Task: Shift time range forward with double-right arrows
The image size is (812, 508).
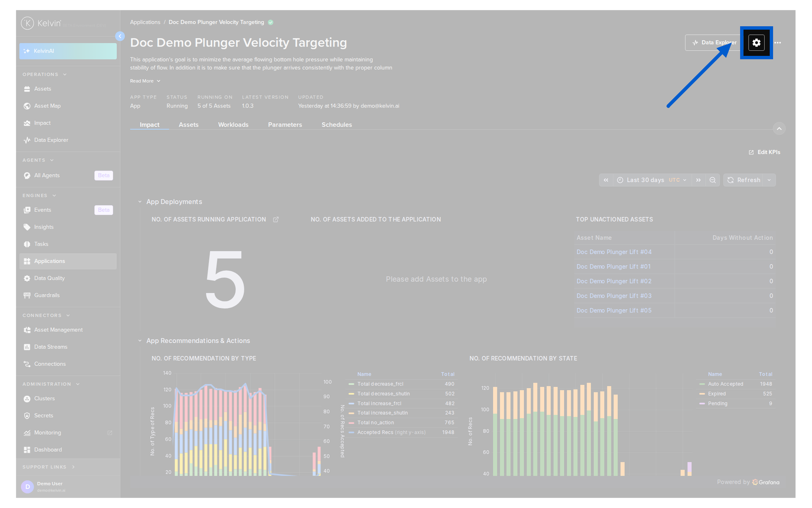Action: [698, 180]
